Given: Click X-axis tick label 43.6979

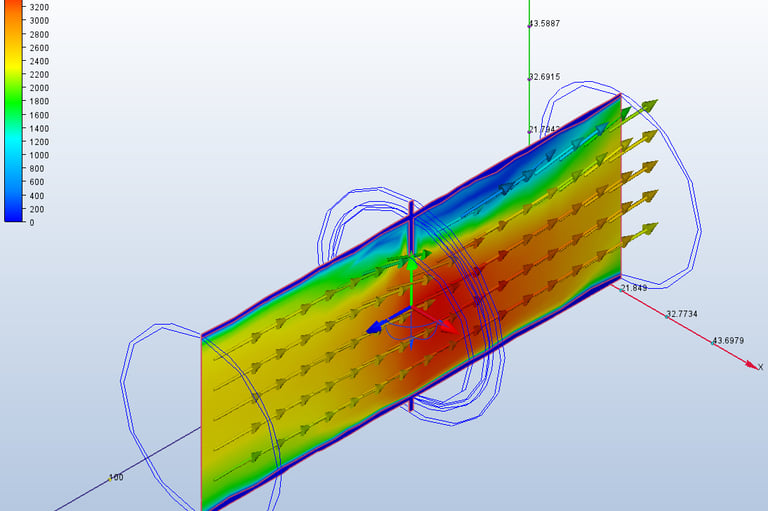Looking at the screenshot, I should 728,341.
